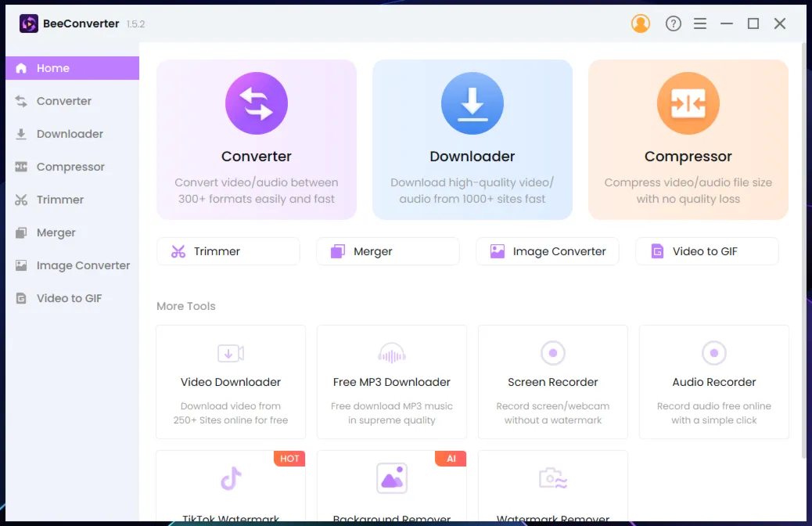The image size is (812, 526).
Task: Click the orange Compressor icon
Action: coord(688,103)
